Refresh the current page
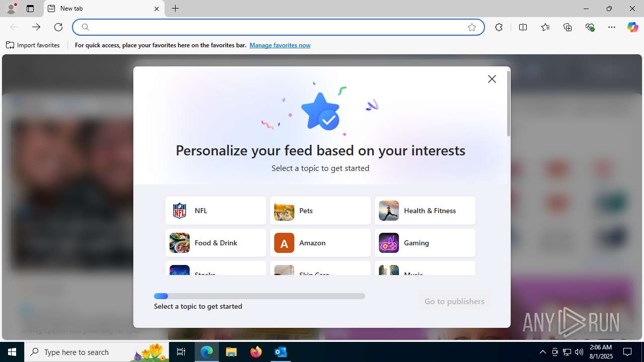 tap(58, 27)
